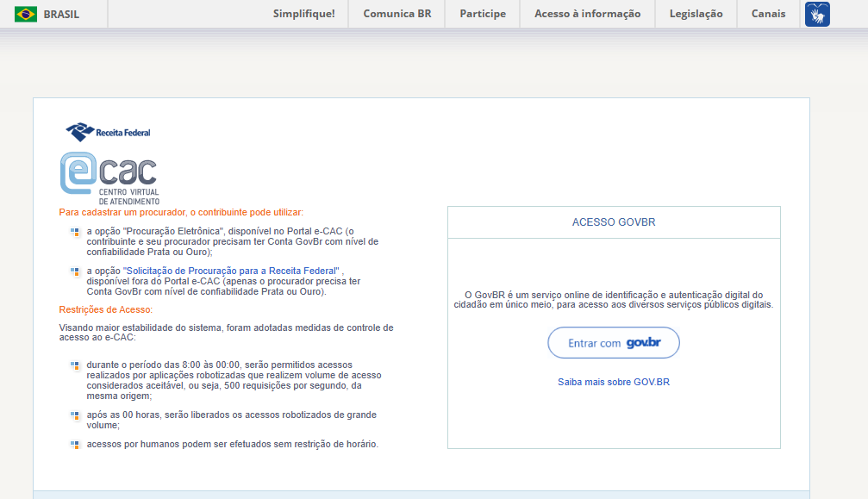Open Acesso à informação menu item

pyautogui.click(x=587, y=14)
